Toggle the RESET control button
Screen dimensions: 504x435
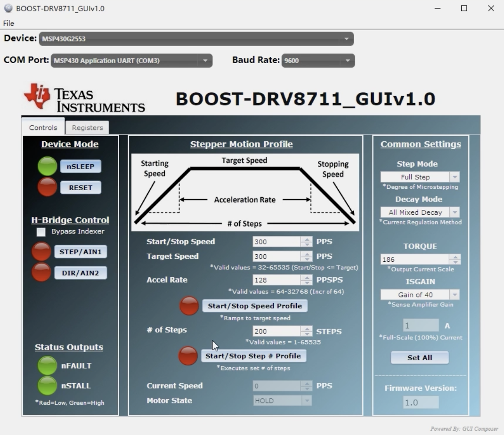(81, 187)
